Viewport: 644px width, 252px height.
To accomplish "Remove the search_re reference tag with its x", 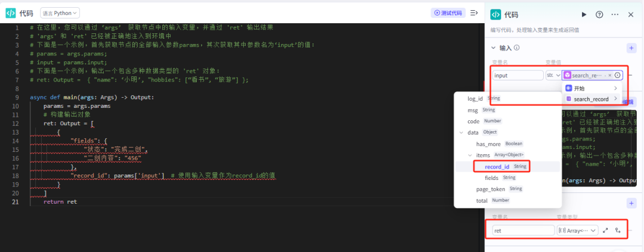I will pos(609,75).
